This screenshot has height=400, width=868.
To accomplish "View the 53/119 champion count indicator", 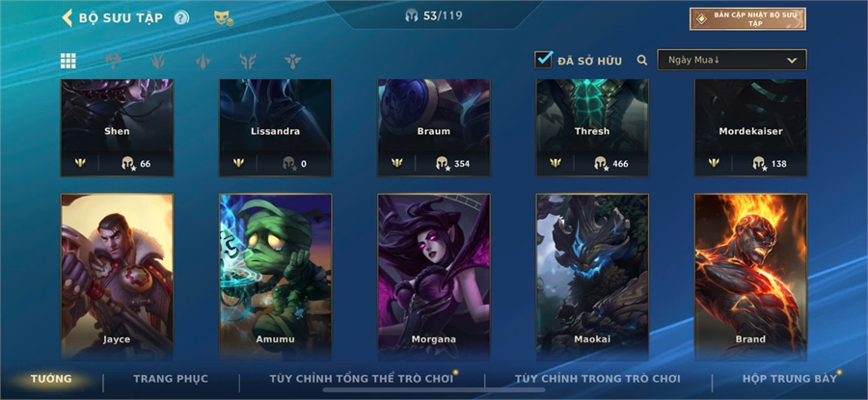I will (x=434, y=15).
